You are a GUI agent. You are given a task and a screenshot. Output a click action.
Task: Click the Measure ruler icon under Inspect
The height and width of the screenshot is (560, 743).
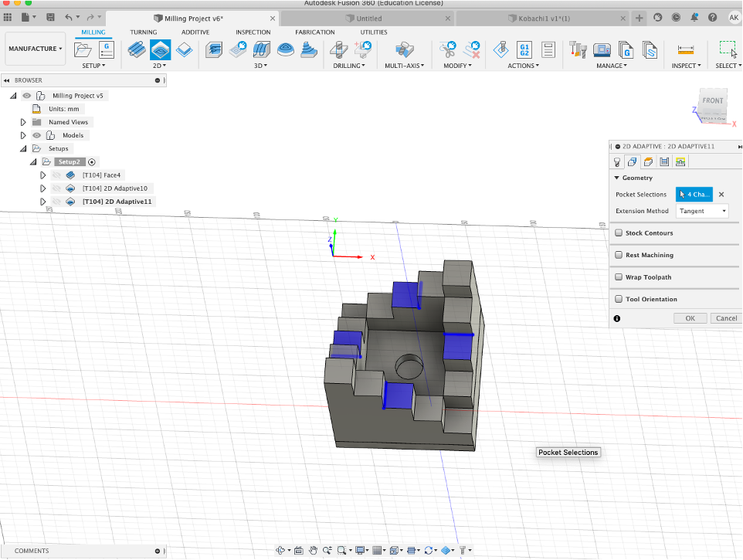(x=685, y=50)
